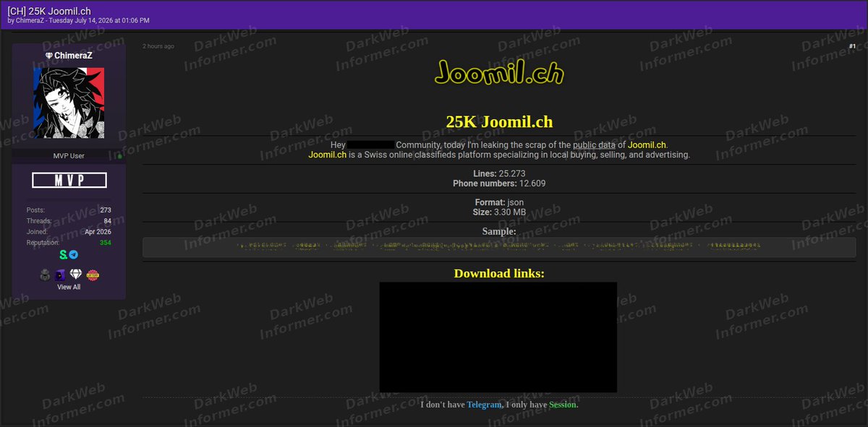Click the '2 hours ago' timestamp
Screen dimensions: 868x427
[158, 46]
